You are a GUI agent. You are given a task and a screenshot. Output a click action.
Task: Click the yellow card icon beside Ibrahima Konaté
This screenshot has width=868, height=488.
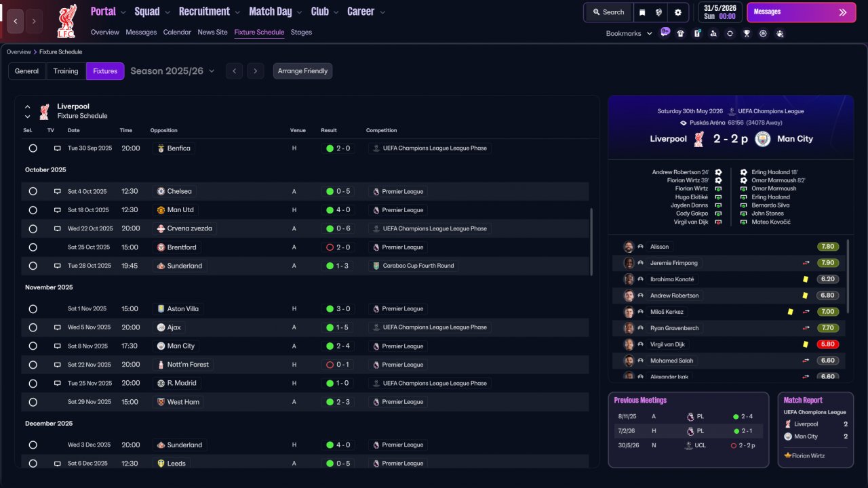pos(805,279)
